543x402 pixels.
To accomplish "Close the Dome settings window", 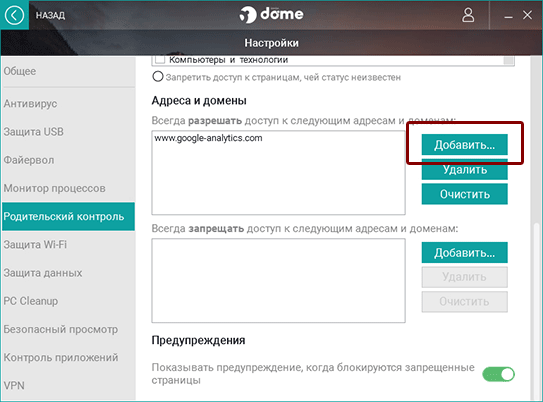I will tap(527, 15).
